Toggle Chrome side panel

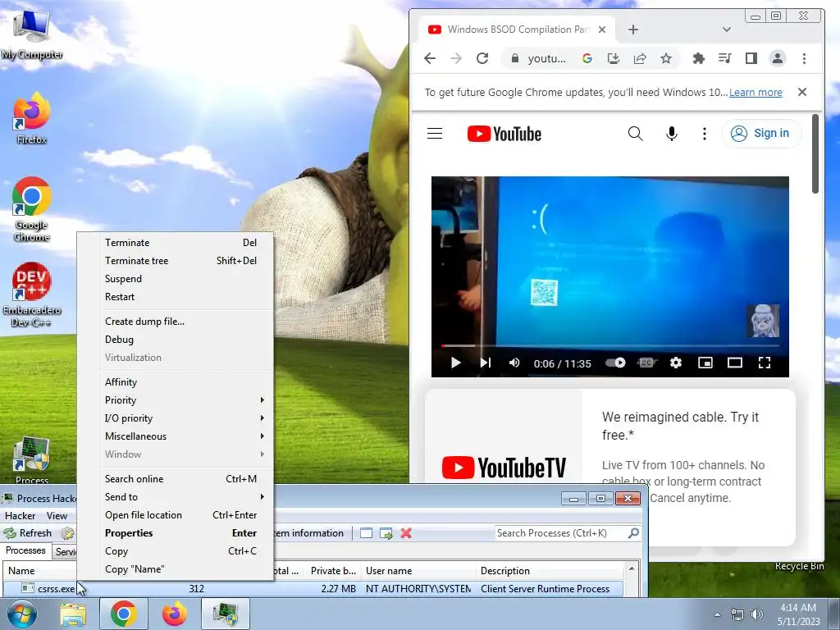[751, 58]
